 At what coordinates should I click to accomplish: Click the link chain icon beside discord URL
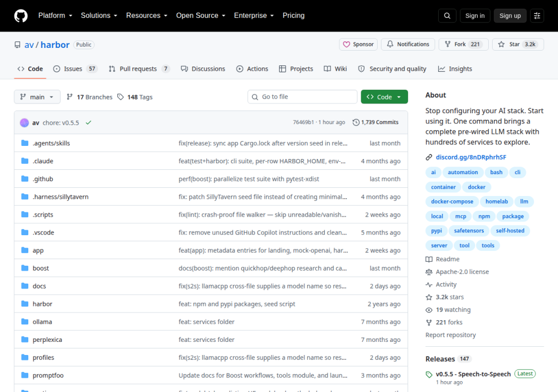point(429,157)
